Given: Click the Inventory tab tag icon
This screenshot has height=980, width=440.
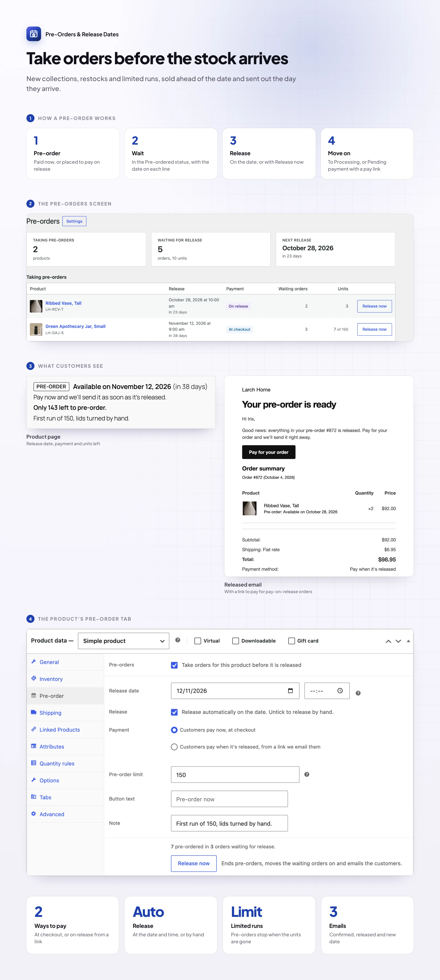Looking at the screenshot, I should [x=33, y=678].
